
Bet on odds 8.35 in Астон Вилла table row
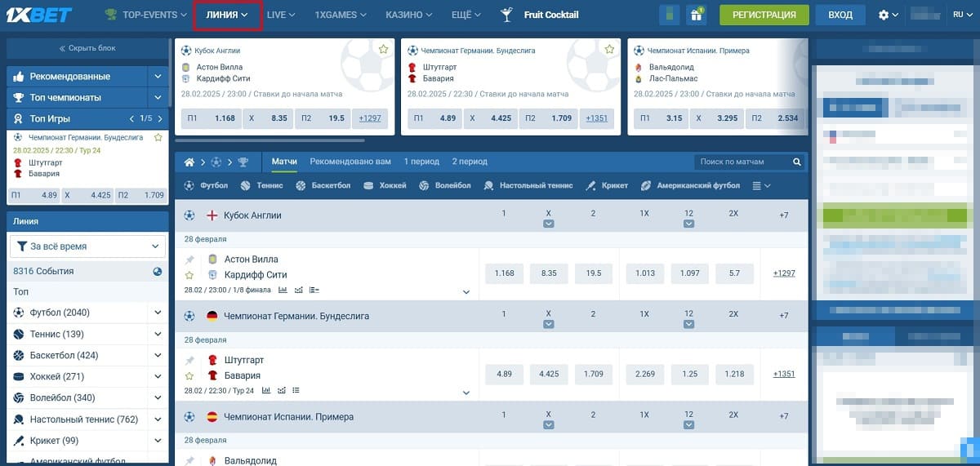(548, 273)
